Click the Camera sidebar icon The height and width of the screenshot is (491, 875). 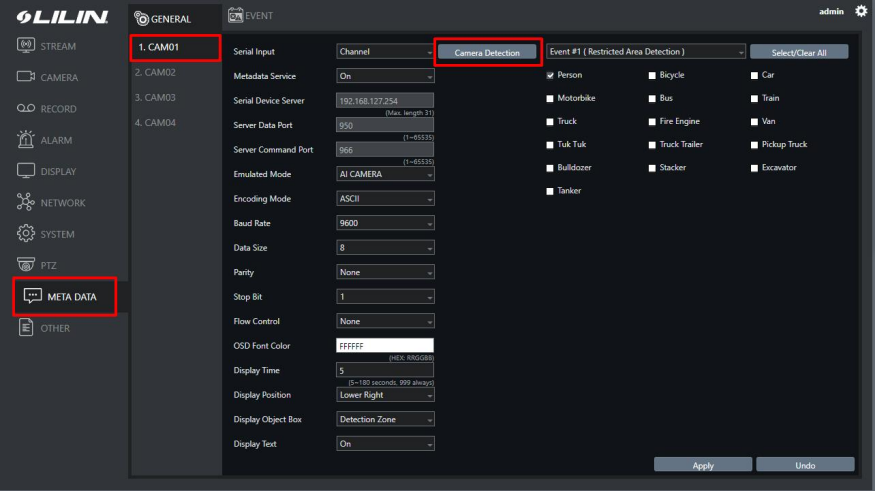[26, 76]
